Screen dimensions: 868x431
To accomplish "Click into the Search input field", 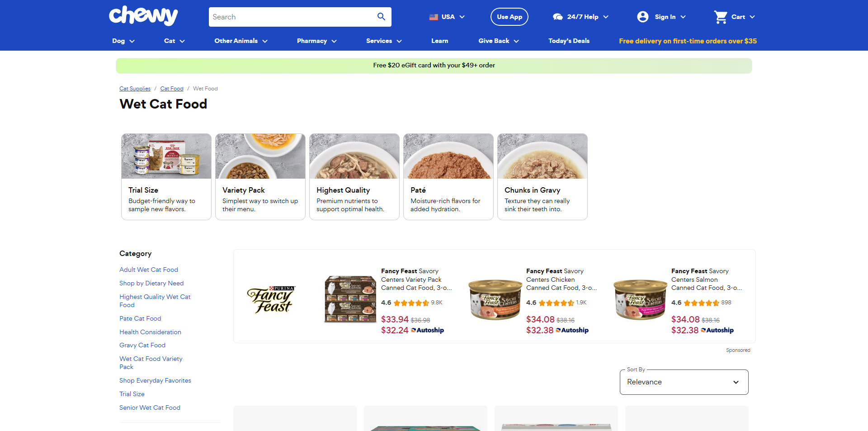I will click(292, 17).
